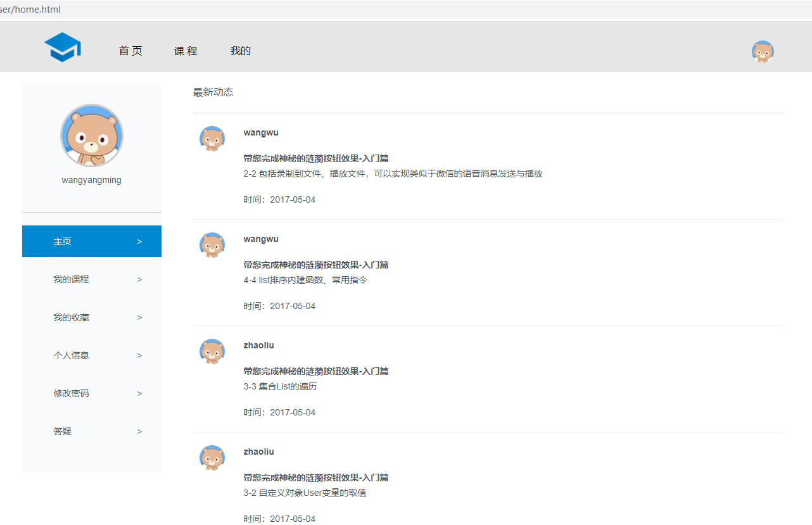The width and height of the screenshot is (812, 525).
Task: Click the date line under the 3-2 post
Action: pyautogui.click(x=279, y=519)
